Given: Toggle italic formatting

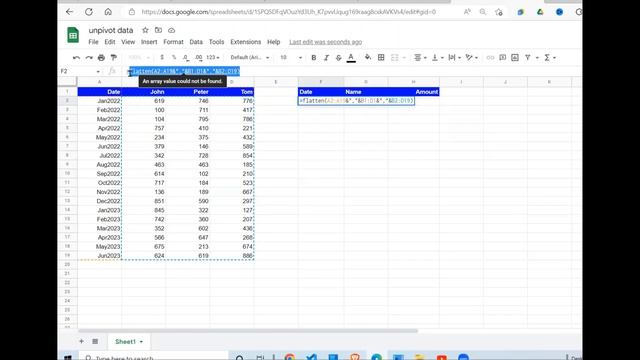Looking at the screenshot, I should 326,58.
